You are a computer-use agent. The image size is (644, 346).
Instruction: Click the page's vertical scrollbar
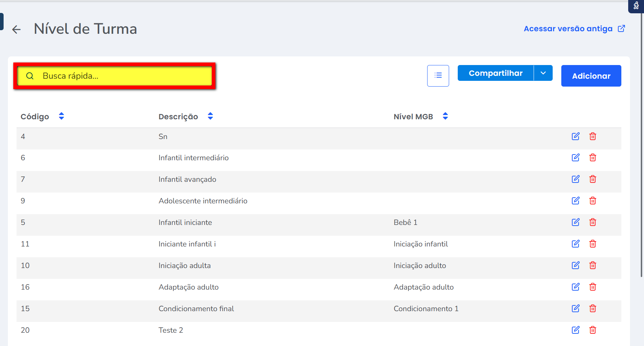[641, 144]
